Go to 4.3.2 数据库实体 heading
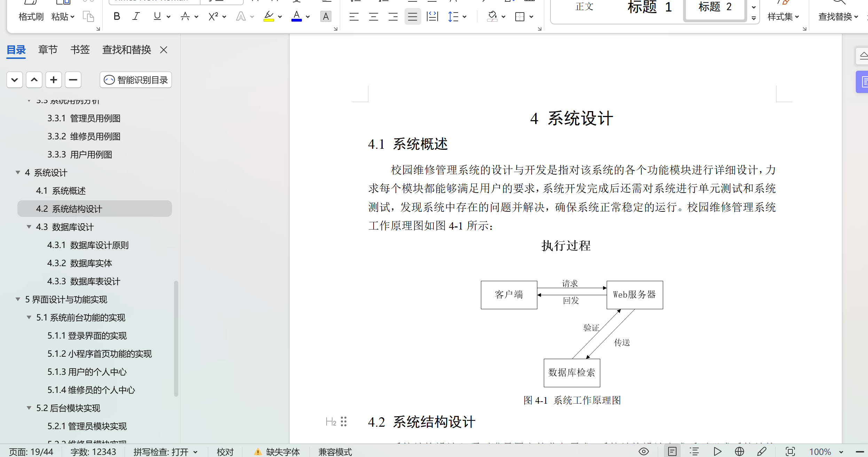868x457 pixels. (x=80, y=263)
